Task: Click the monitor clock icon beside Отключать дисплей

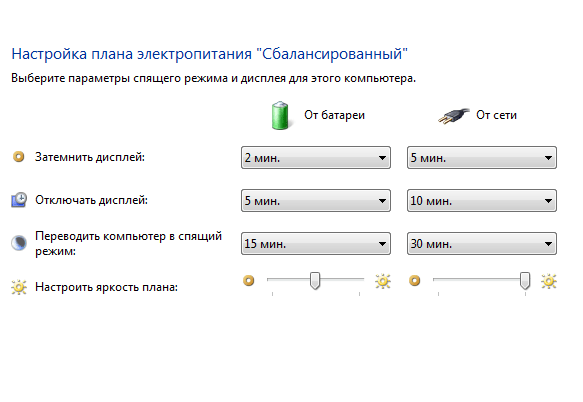Action: (x=19, y=200)
